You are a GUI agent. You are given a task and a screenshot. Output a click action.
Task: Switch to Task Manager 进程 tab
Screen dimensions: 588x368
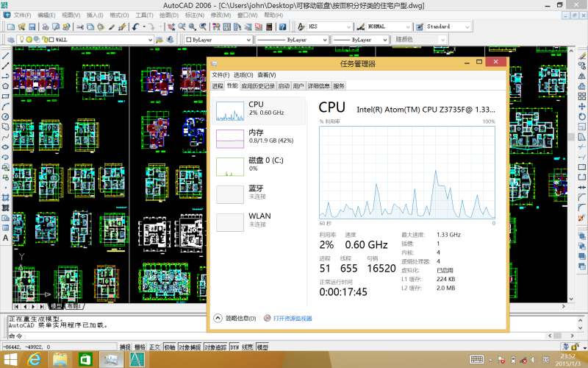[x=218, y=86]
